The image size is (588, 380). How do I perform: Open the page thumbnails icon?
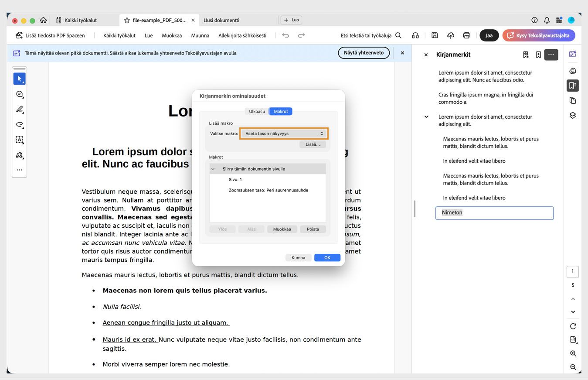coord(573,100)
